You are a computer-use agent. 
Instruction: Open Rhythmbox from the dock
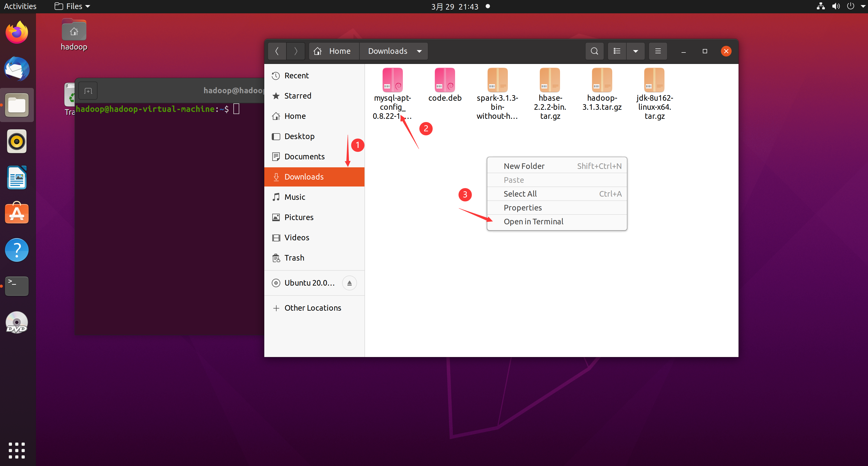[x=17, y=141]
